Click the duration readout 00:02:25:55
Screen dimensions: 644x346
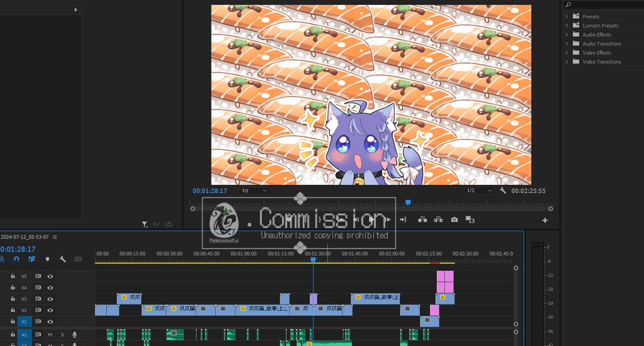click(528, 191)
